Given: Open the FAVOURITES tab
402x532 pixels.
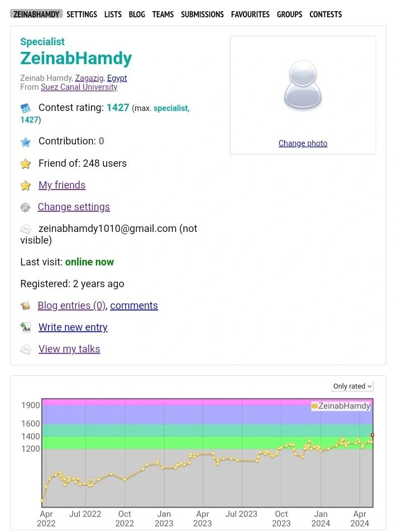Looking at the screenshot, I should [x=250, y=14].
